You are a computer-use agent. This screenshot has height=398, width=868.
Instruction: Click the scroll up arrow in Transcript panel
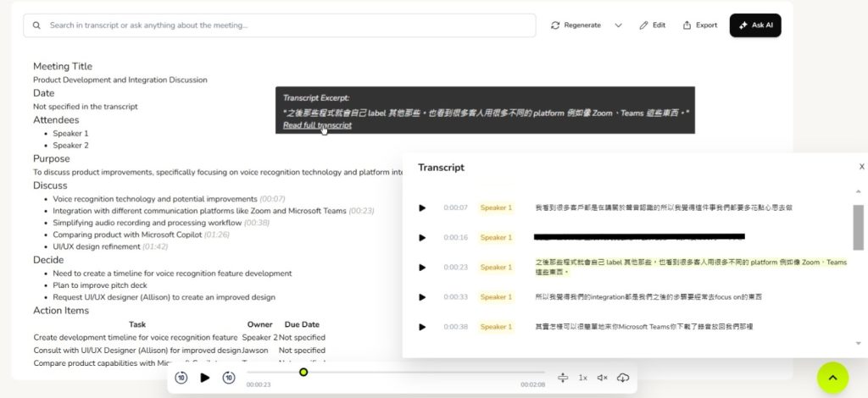(x=858, y=191)
